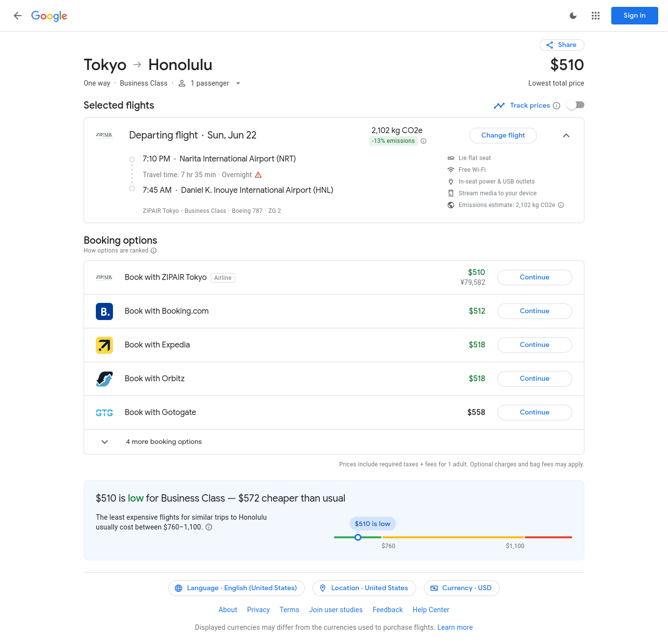Collapse the departing flight details
The width and height of the screenshot is (668, 644).
pos(566,136)
